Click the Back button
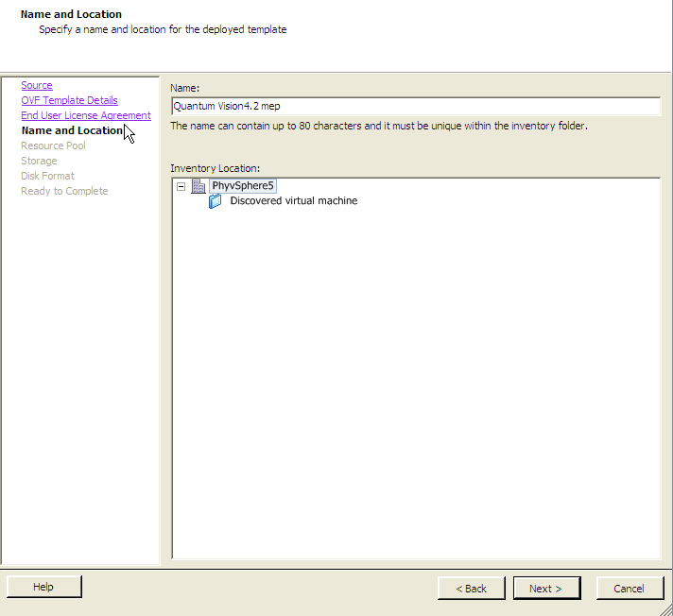This screenshot has height=616, width=673. [x=472, y=588]
